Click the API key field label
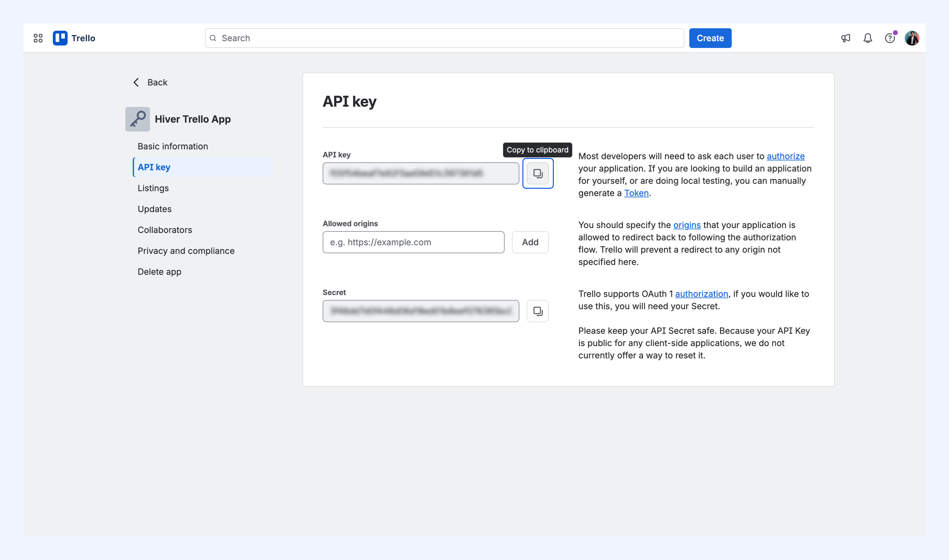The height and width of the screenshot is (560, 949). click(337, 155)
